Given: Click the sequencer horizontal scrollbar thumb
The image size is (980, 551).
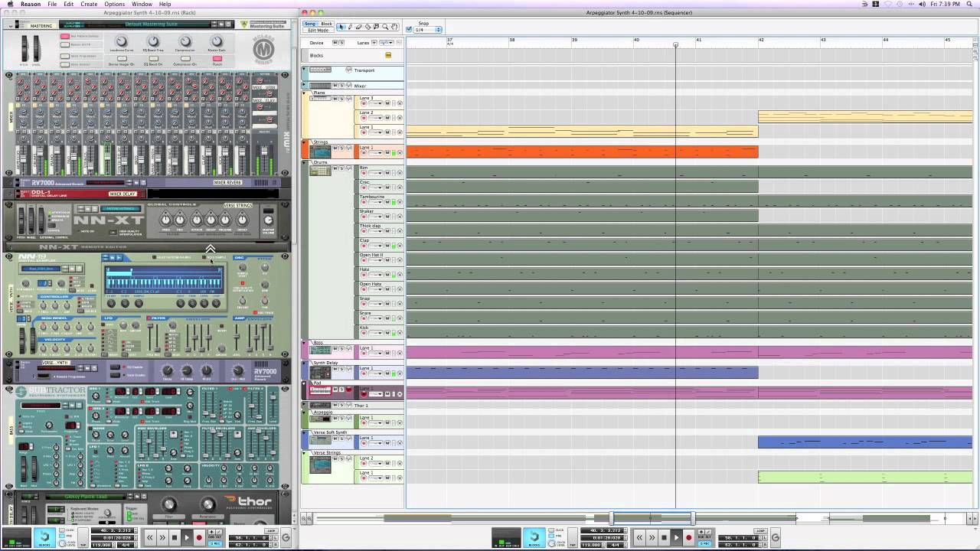Looking at the screenshot, I should [652, 519].
